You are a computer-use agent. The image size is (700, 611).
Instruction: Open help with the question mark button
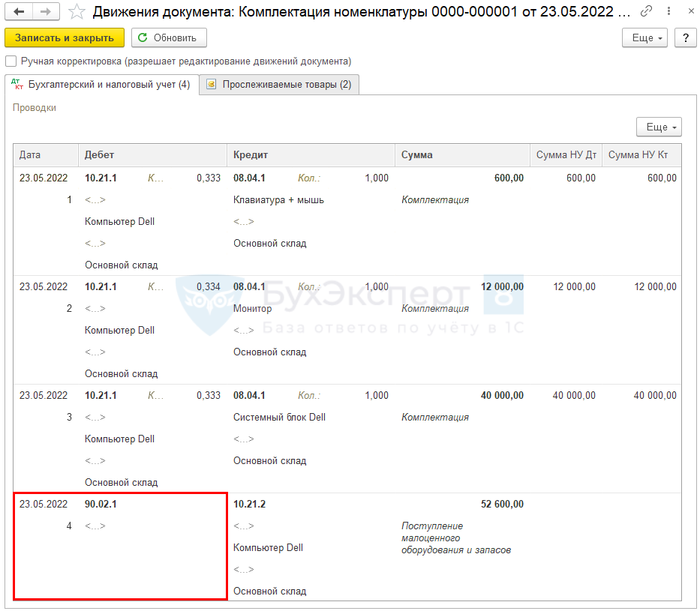[685, 38]
